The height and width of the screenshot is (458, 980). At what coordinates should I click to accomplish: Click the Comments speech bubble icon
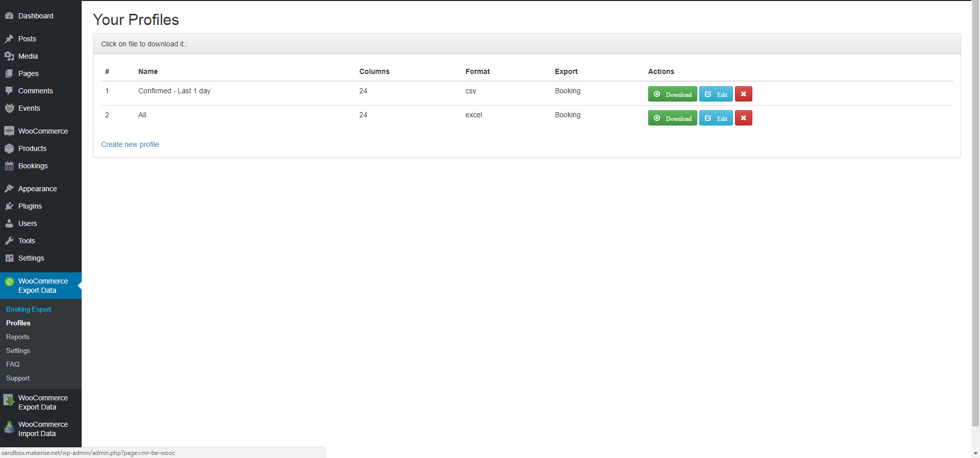pyautogui.click(x=9, y=91)
